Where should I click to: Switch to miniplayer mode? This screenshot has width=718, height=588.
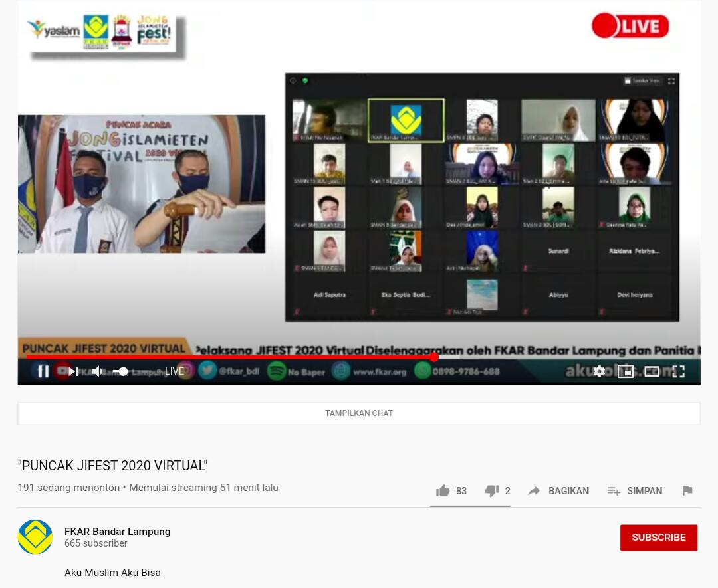(x=626, y=371)
